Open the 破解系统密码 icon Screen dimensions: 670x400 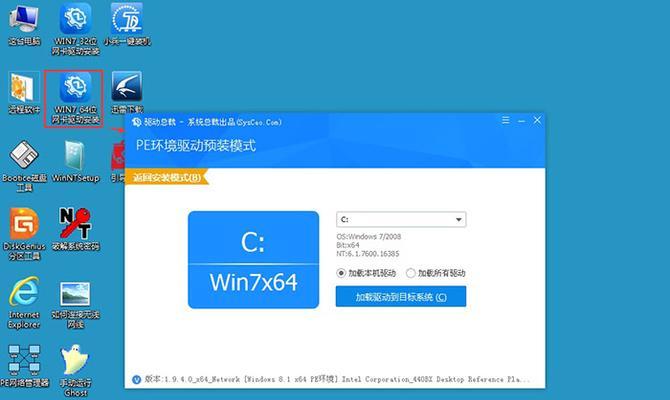tap(76, 229)
